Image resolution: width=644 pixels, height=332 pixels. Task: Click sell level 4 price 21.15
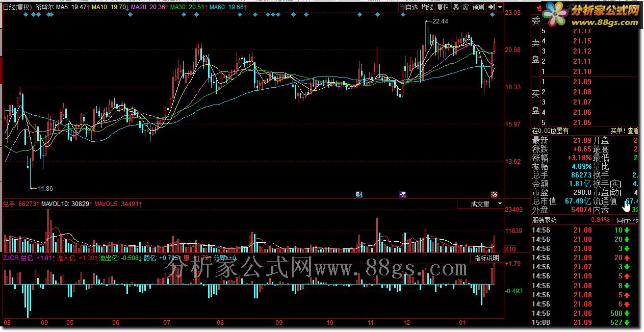[582, 41]
